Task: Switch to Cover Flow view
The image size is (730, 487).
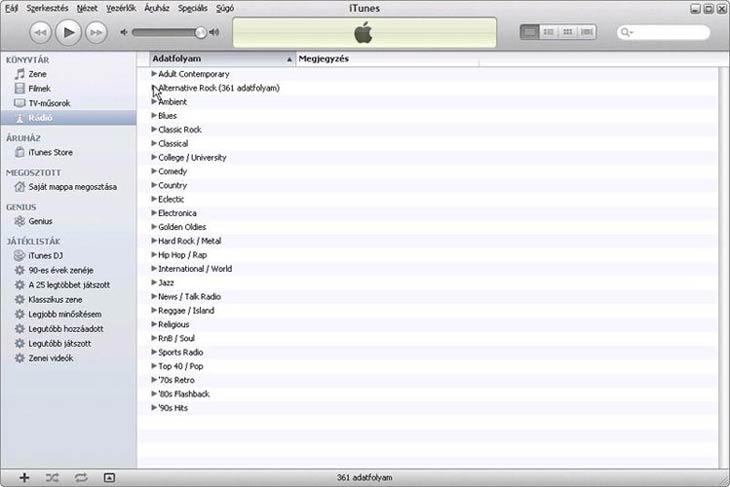Action: point(587,32)
